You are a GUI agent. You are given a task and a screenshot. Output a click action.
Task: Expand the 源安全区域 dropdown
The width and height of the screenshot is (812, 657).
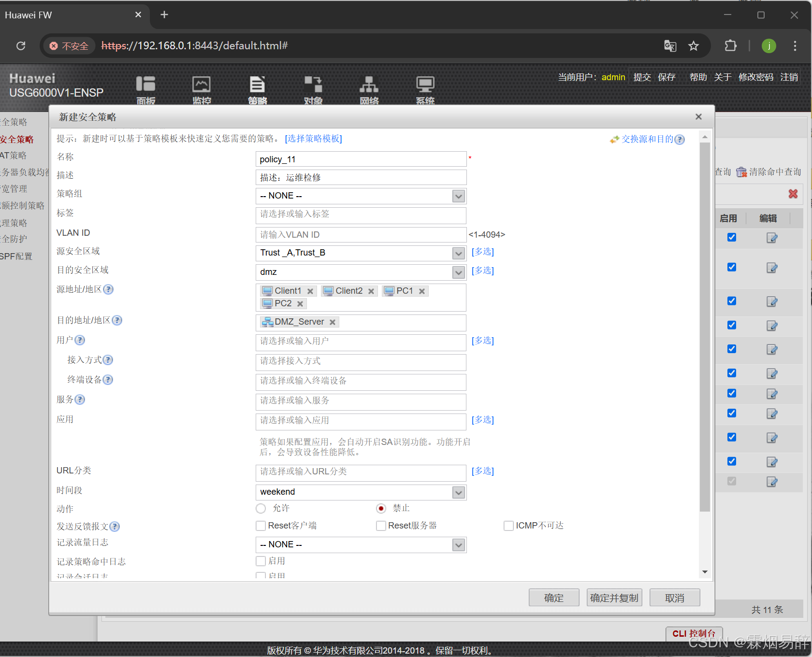458,253
